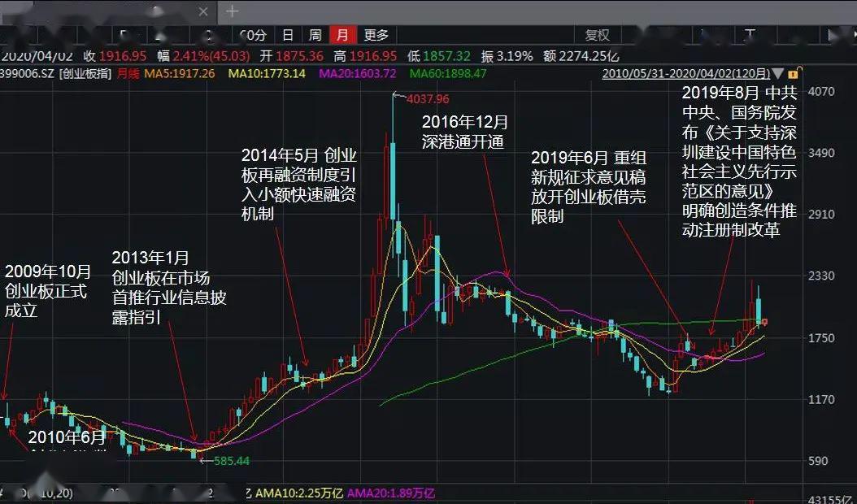Switch to the 周 weekly period
Screen dimensions: 857x504
[315, 36]
